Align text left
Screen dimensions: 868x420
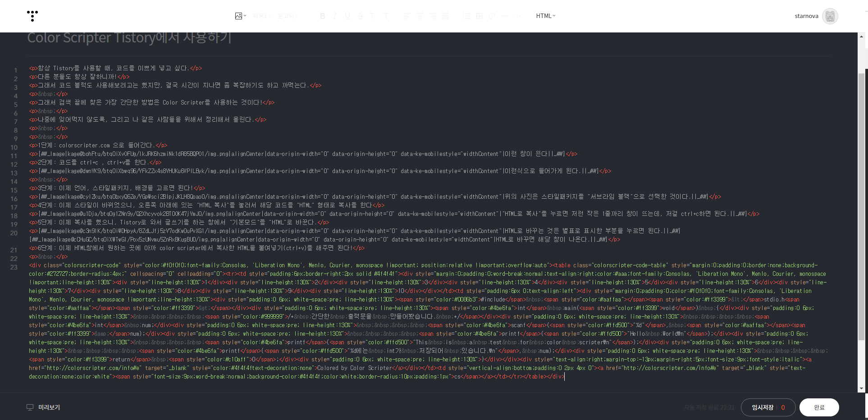point(407,16)
